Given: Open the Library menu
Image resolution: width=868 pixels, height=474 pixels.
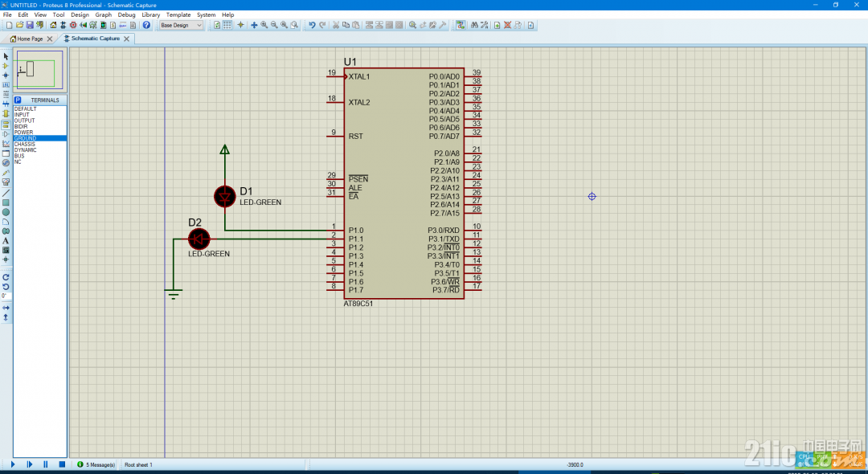Looking at the screenshot, I should tap(150, 15).
